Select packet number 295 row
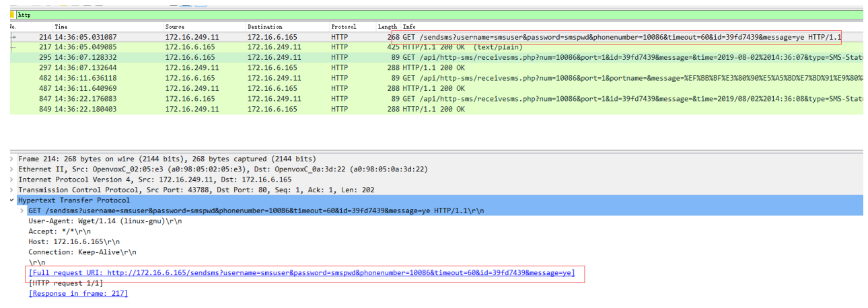Viewport: 868px width, 308px height. tap(437, 57)
